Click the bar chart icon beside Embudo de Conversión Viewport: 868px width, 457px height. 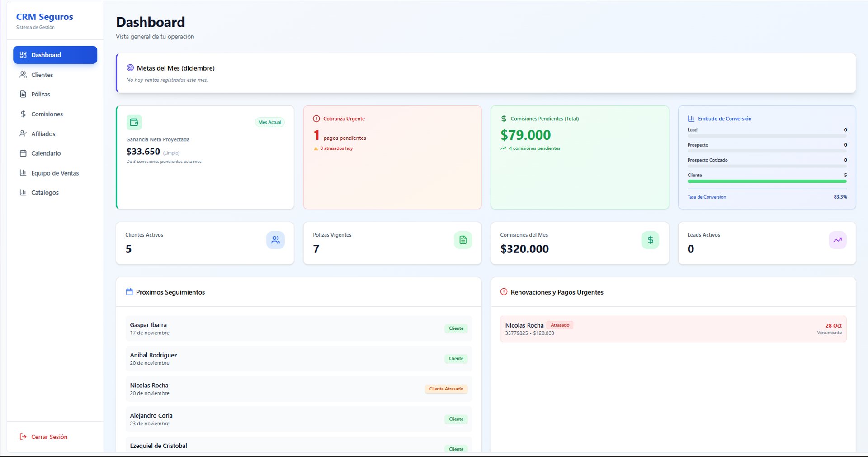pos(691,119)
